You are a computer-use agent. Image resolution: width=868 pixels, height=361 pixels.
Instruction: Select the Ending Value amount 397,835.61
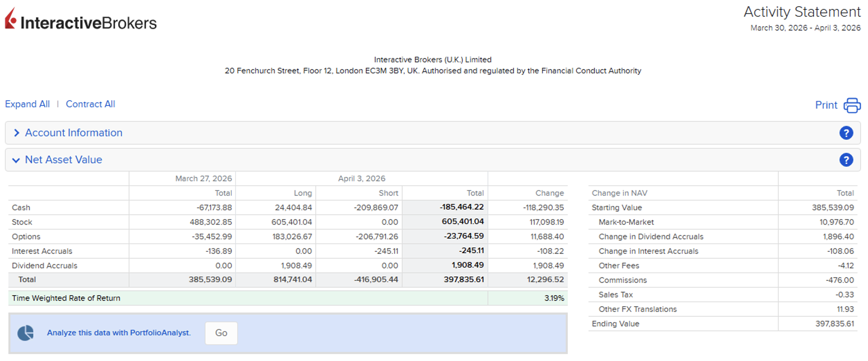pos(834,324)
